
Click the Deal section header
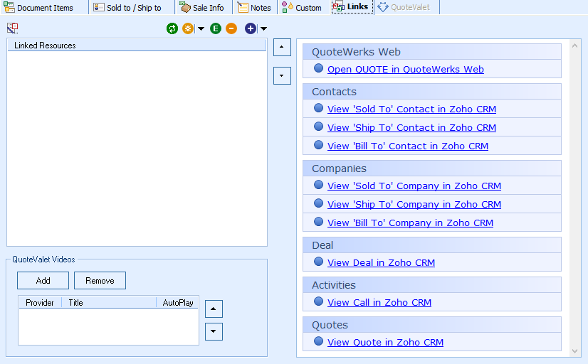[x=432, y=245]
